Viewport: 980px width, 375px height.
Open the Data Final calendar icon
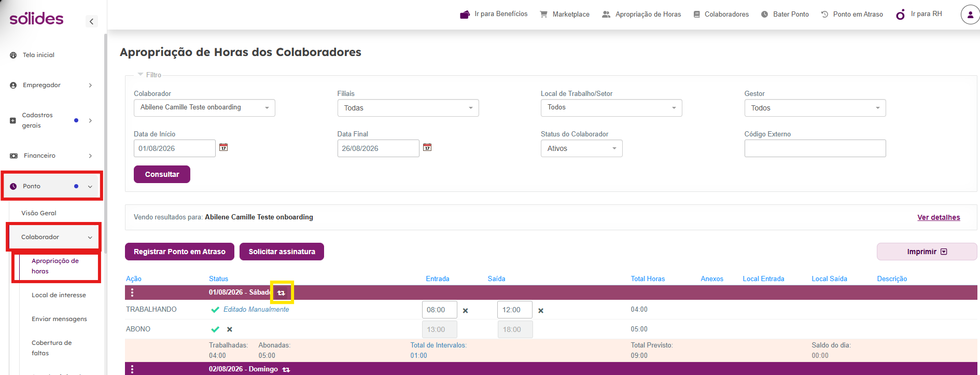(x=427, y=148)
